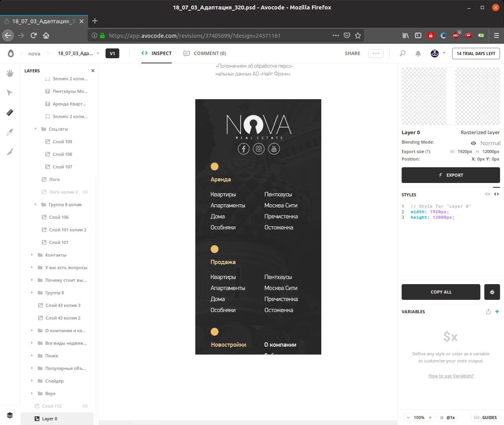The height and width of the screenshot is (425, 504).
Task: Click the YouTube icon in design
Action: 274,149
